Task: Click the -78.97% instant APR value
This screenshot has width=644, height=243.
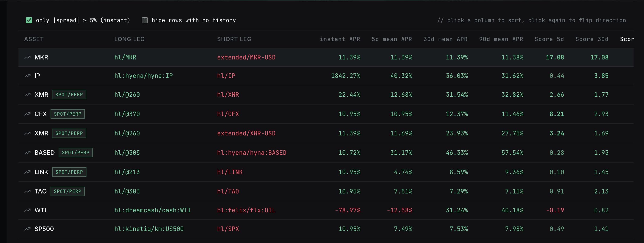Action: click(348, 210)
